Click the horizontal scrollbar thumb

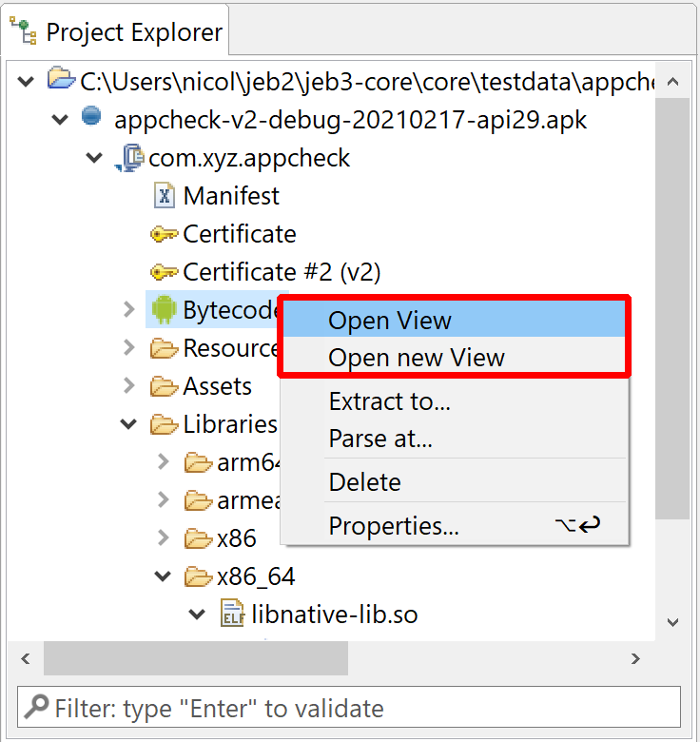196,657
